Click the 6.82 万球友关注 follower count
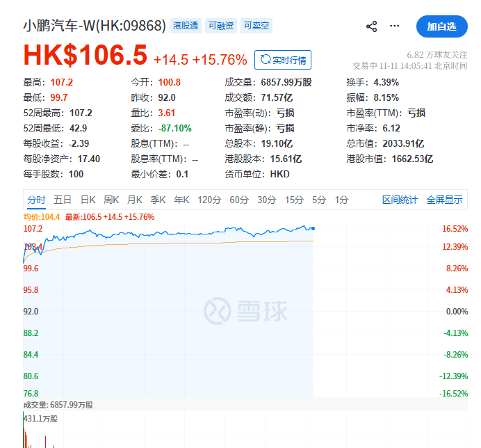Screen dimensions: 481x448 437,55
